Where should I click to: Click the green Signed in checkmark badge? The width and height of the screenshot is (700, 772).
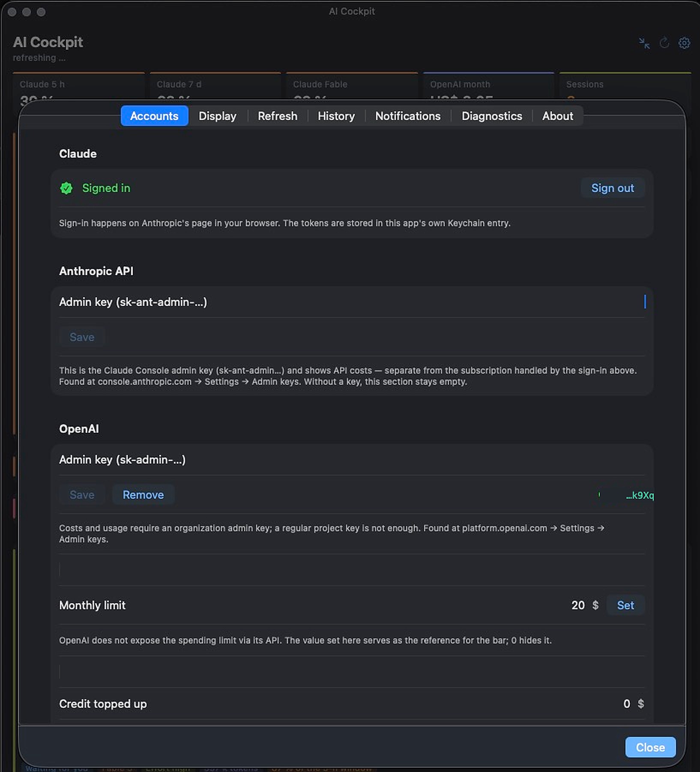point(66,188)
